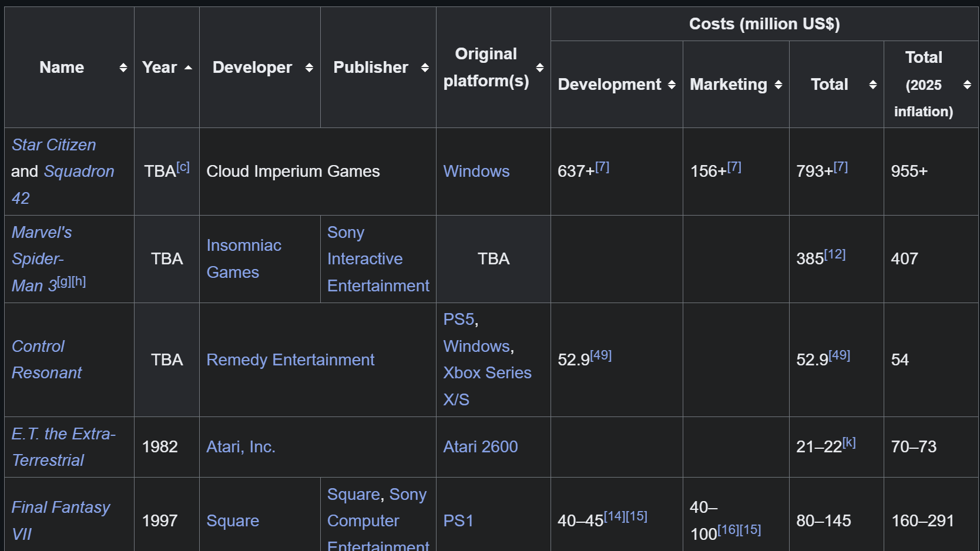Open reference [7] next to 793+
This screenshot has height=551, width=980.
pos(841,167)
